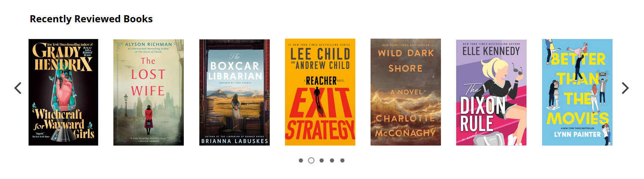
Task: Open Better Than the Movies cover
Action: [577, 92]
